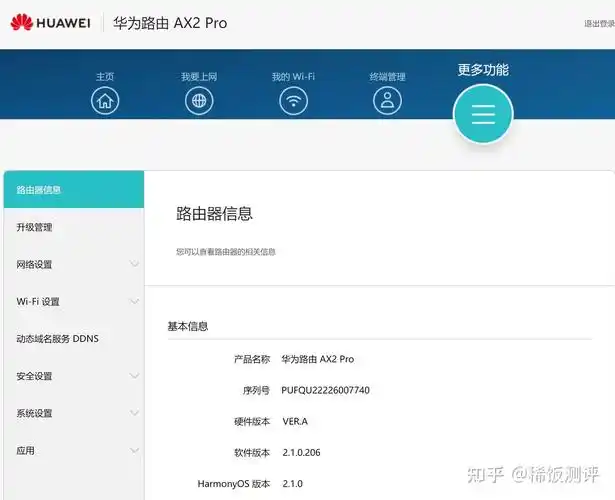Click the 产品名称 label
The width and height of the screenshot is (615, 500).
(252, 359)
